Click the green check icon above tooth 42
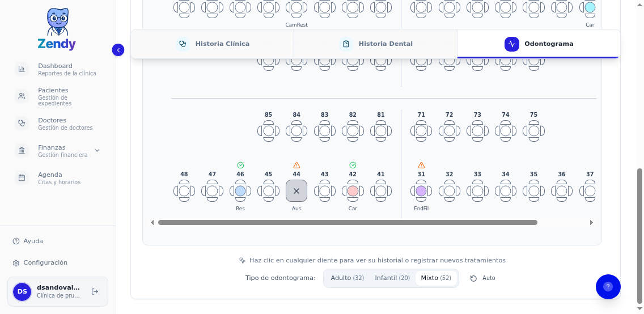The height and width of the screenshot is (314, 644). (353, 166)
